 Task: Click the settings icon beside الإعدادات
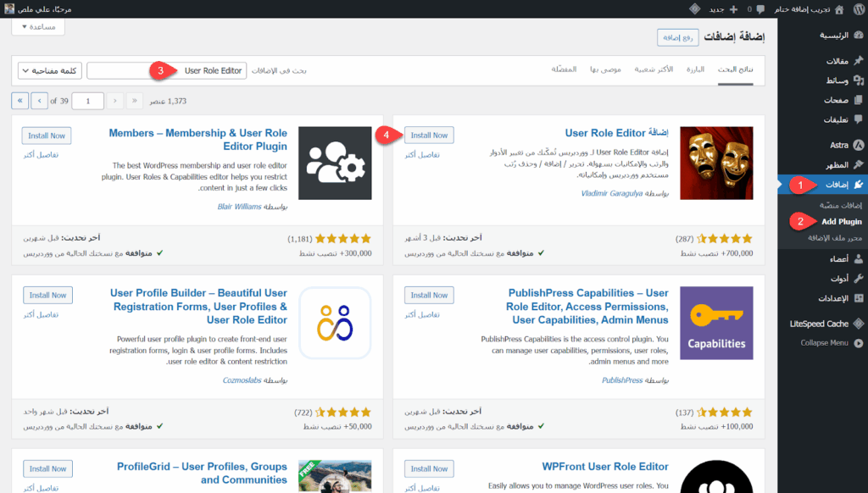(x=858, y=298)
